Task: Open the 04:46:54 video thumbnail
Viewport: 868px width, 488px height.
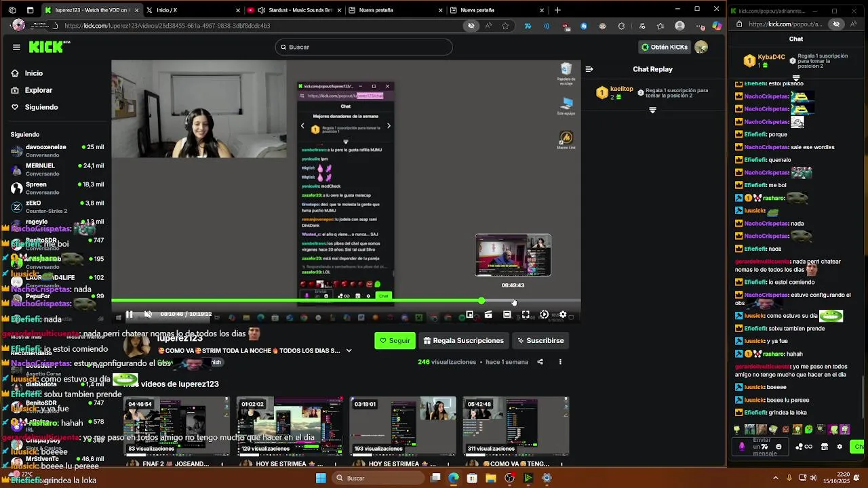Action: pyautogui.click(x=176, y=425)
